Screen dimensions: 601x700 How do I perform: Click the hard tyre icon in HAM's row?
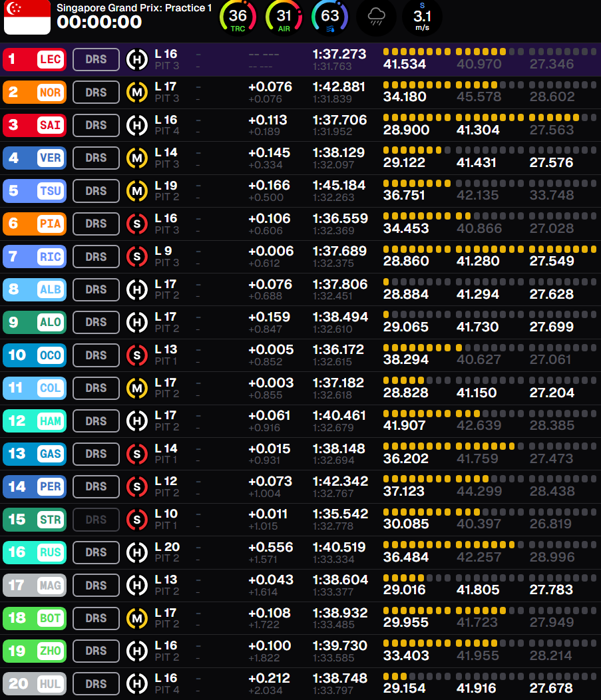(137, 421)
